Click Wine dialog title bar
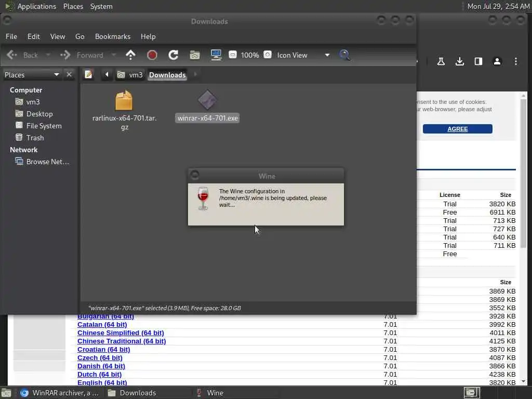The width and height of the screenshot is (532, 399). pos(266,176)
